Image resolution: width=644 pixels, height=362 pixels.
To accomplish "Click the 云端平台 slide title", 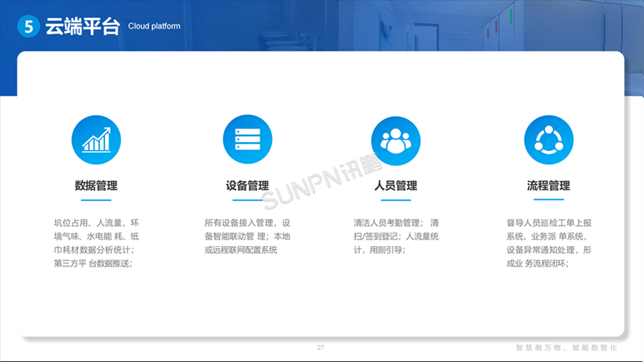I will [82, 27].
